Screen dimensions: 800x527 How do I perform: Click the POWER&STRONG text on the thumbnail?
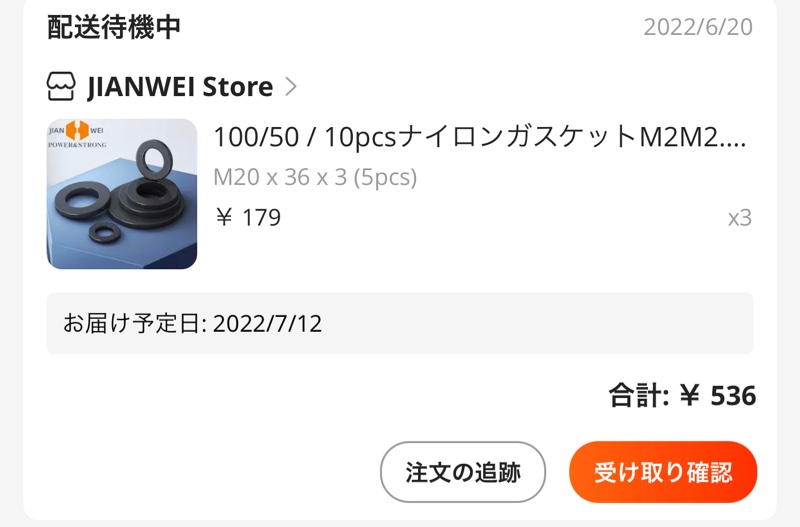(78, 145)
